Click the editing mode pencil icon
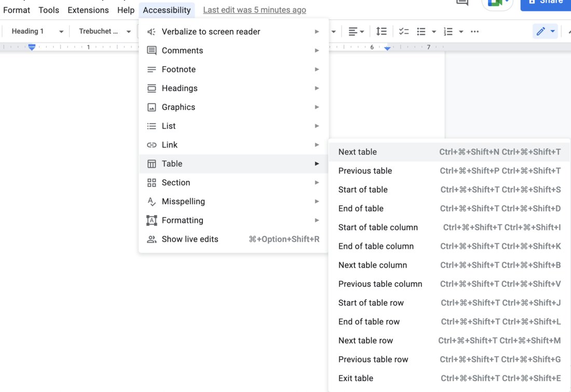571x392 pixels. [541, 32]
